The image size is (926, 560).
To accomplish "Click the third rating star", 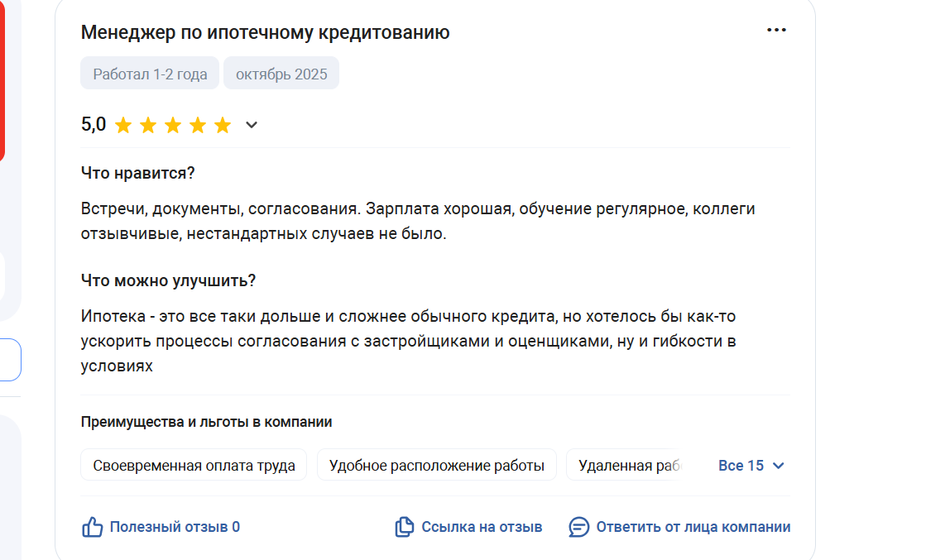I will pyautogui.click(x=173, y=125).
